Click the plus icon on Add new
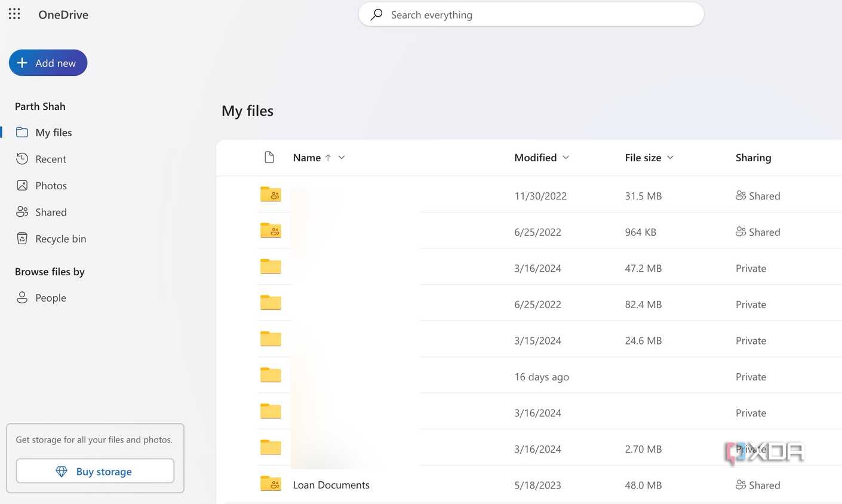The image size is (842, 504). tap(22, 63)
